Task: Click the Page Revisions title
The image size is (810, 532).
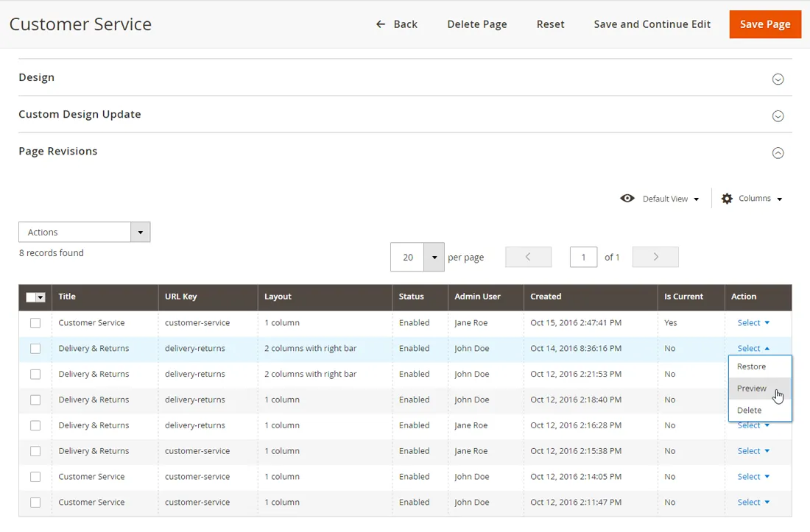Action: tap(58, 151)
